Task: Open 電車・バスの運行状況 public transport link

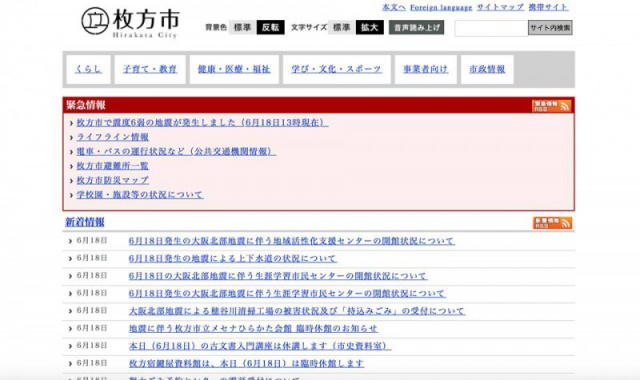Action: click(176, 151)
